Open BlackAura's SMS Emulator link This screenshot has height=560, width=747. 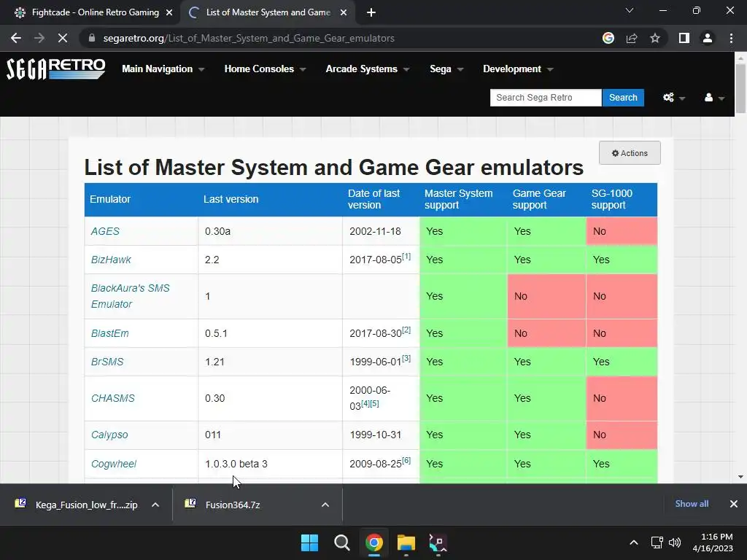coord(130,296)
